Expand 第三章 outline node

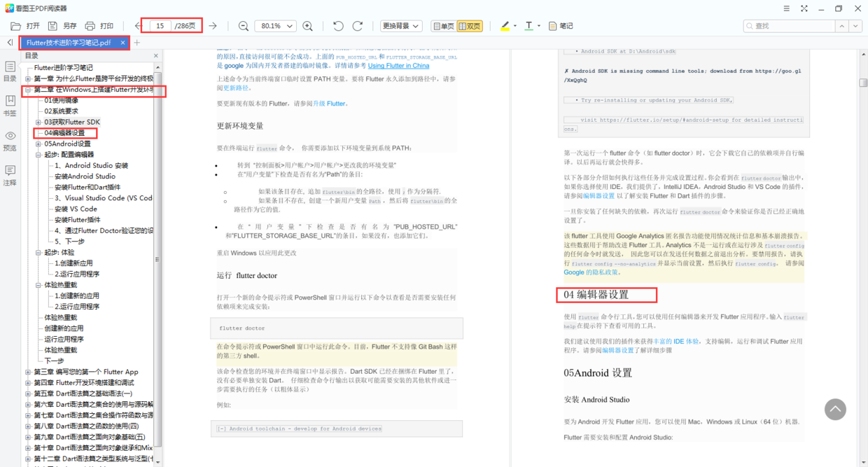28,372
